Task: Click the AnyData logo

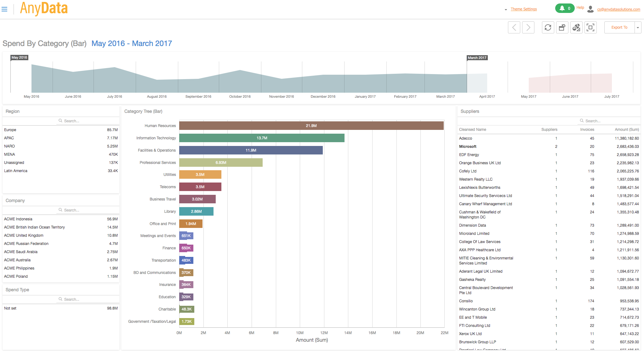Action: 44,9
